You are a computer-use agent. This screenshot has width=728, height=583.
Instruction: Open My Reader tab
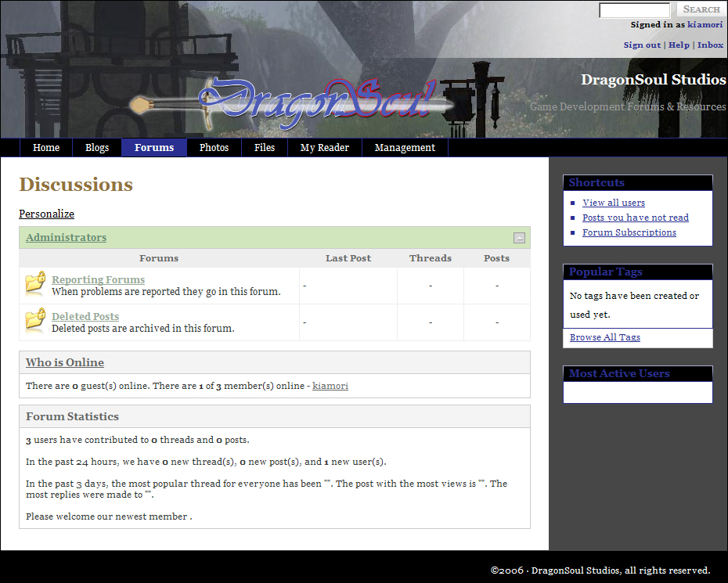click(324, 148)
